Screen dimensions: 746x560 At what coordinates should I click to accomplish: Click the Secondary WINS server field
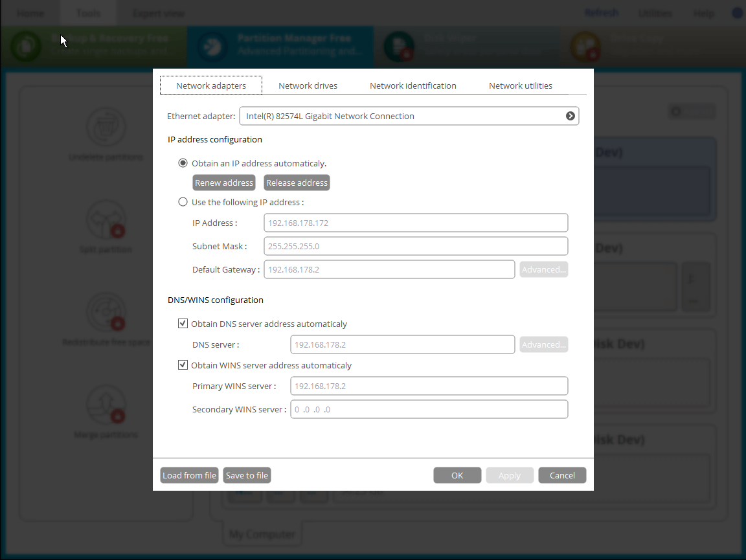tap(429, 409)
